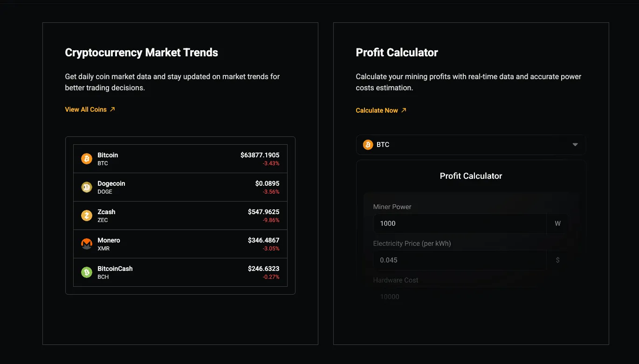Click the arrow icon beside View All Coins
Image resolution: width=639 pixels, height=364 pixels.
tap(112, 109)
